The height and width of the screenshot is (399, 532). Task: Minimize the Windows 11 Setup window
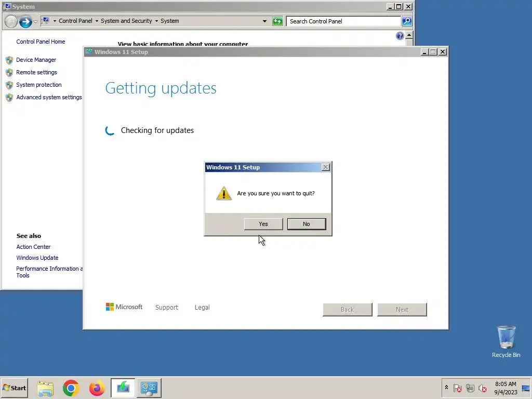tap(424, 52)
